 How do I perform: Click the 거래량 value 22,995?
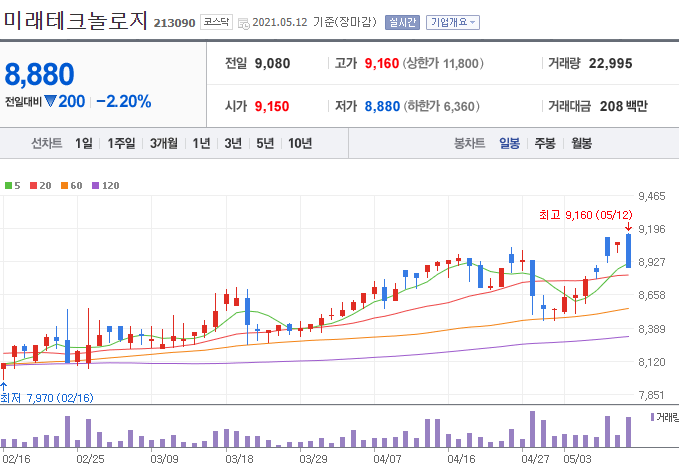611,64
